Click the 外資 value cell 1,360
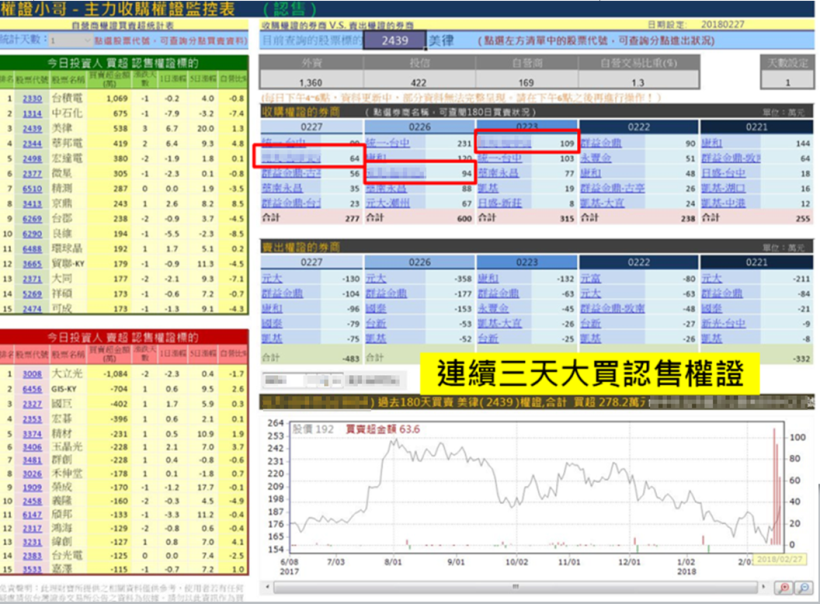820x604 pixels. pos(311,82)
